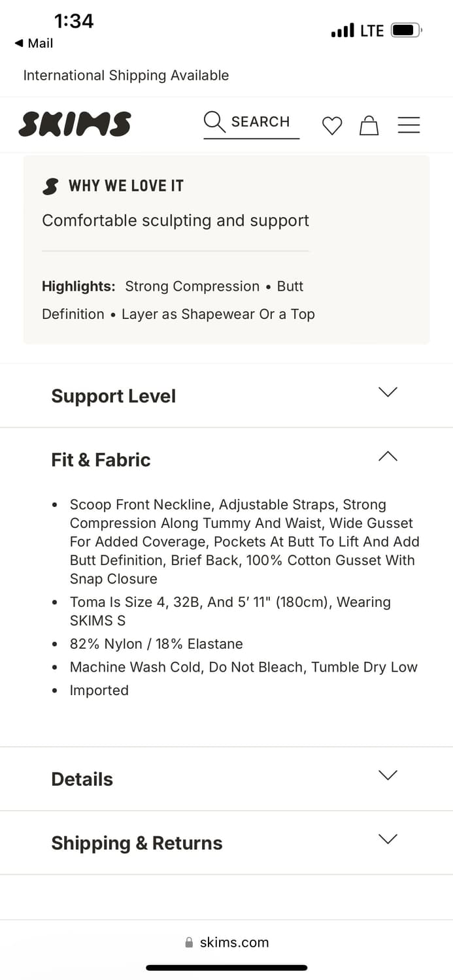Open the shopping bag icon

pyautogui.click(x=369, y=125)
